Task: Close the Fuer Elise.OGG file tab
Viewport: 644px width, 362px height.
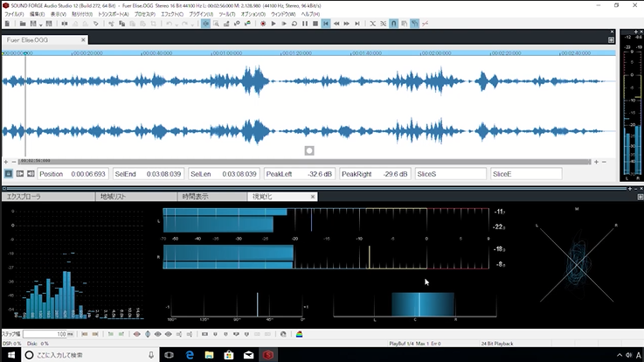Action: click(x=83, y=40)
